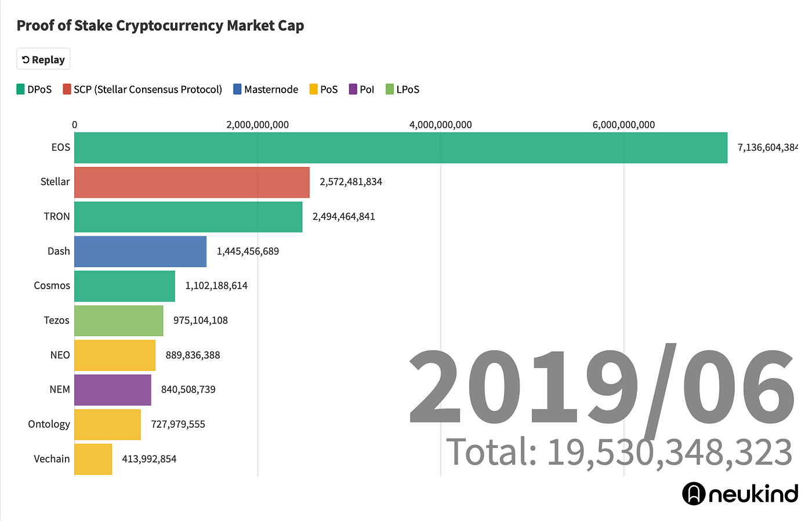Click the 6,000,000,000 axis label
The height and width of the screenshot is (521, 812).
tap(624, 125)
